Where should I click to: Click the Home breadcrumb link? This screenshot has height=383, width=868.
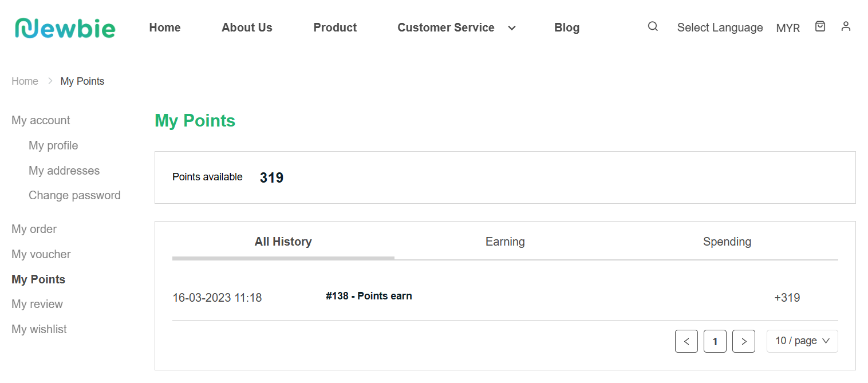25,81
